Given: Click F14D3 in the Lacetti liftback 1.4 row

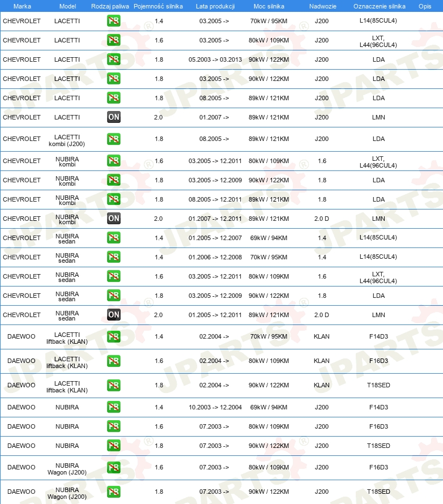Looking at the screenshot, I should [378, 336].
